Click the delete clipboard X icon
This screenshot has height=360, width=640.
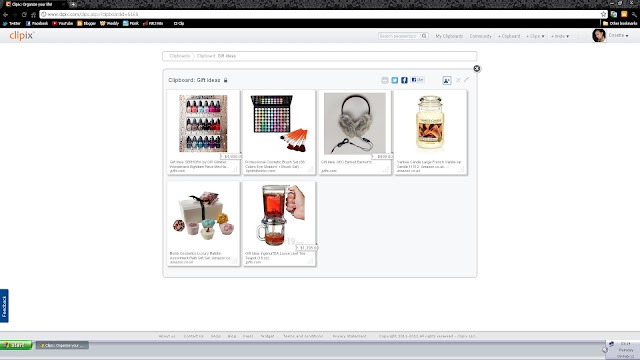pyautogui.click(x=458, y=80)
